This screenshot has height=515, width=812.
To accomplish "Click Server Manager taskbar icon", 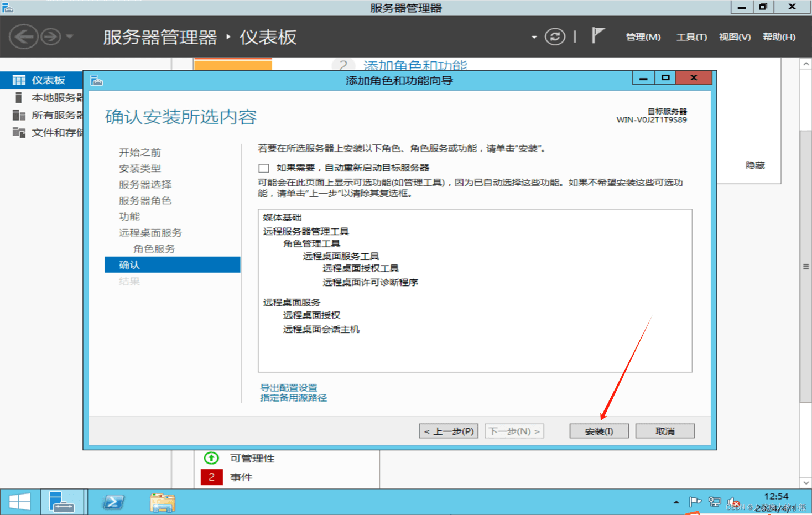I will 62,502.
